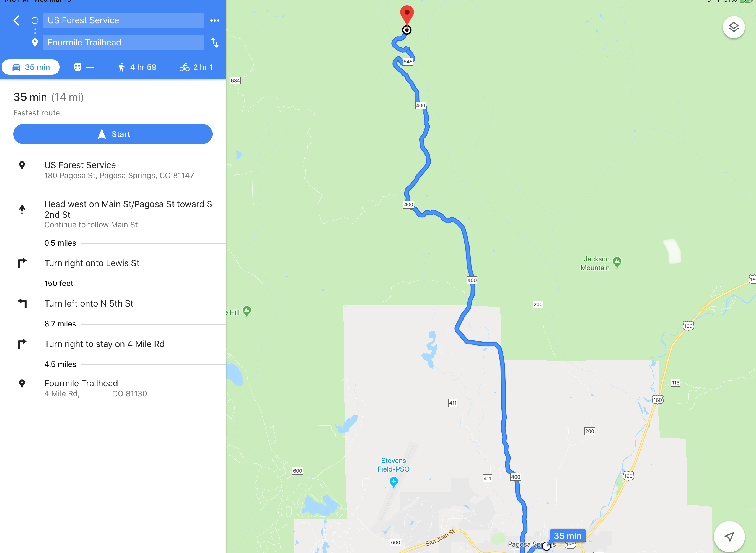Switch to walking directions (4 hr 59)
Screen dimensions: 756x553
pos(137,67)
